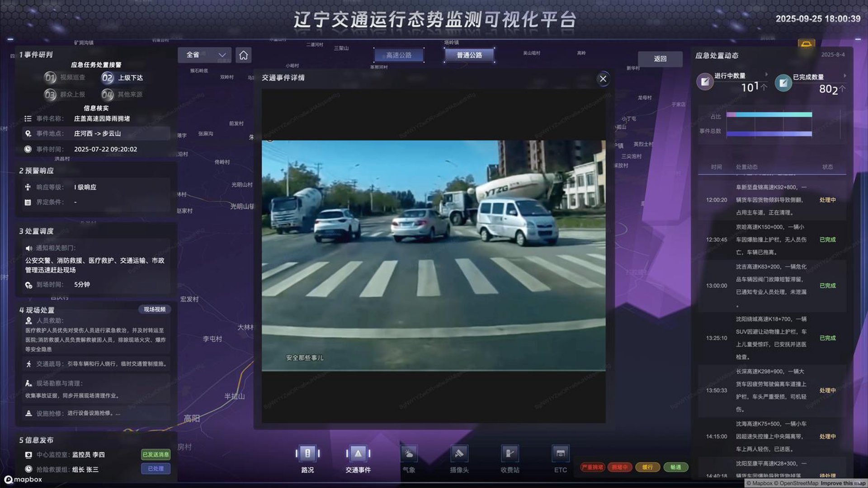
Task: Expand arrow beside 已完成数量
Action: tap(844, 75)
